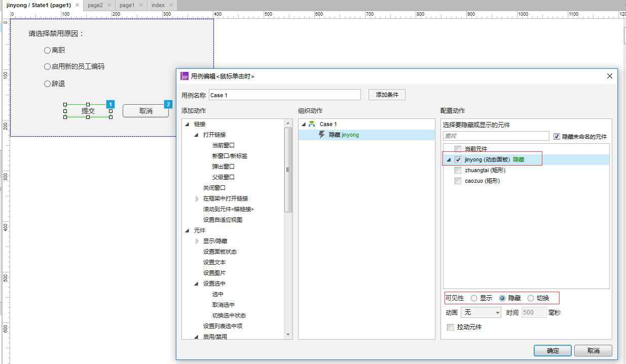Click the 添加条件 button
Image resolution: width=626 pixels, height=364 pixels.
tap(387, 95)
